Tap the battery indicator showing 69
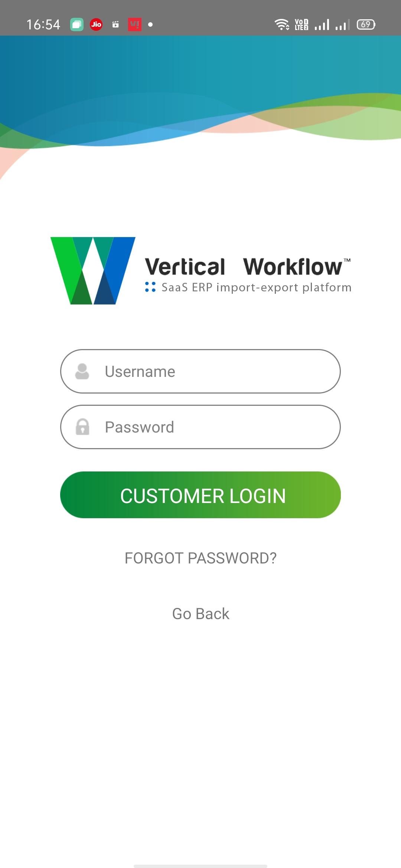This screenshot has height=868, width=401. 366,24
